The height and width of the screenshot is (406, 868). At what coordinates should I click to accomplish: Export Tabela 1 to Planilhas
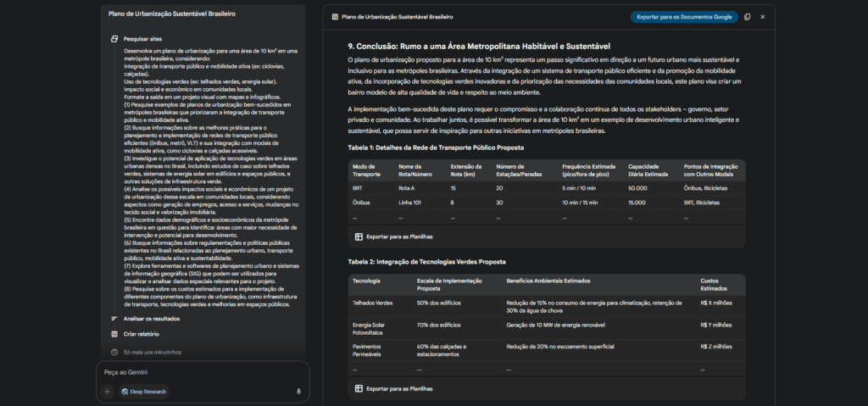(x=392, y=236)
